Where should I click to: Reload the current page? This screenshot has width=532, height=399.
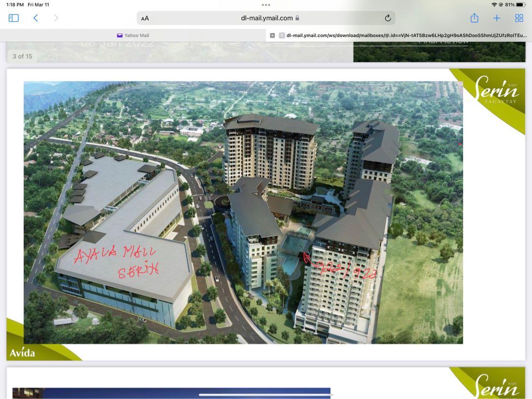[387, 18]
